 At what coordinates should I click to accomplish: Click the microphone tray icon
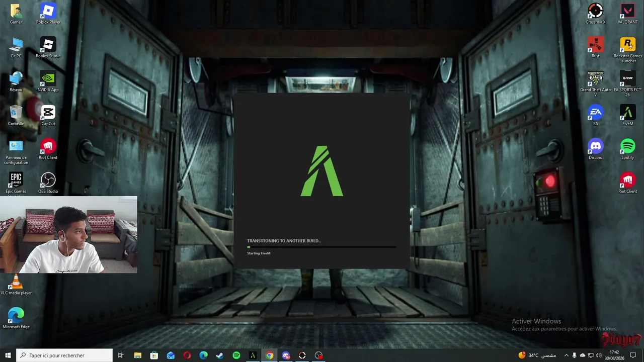(575, 355)
